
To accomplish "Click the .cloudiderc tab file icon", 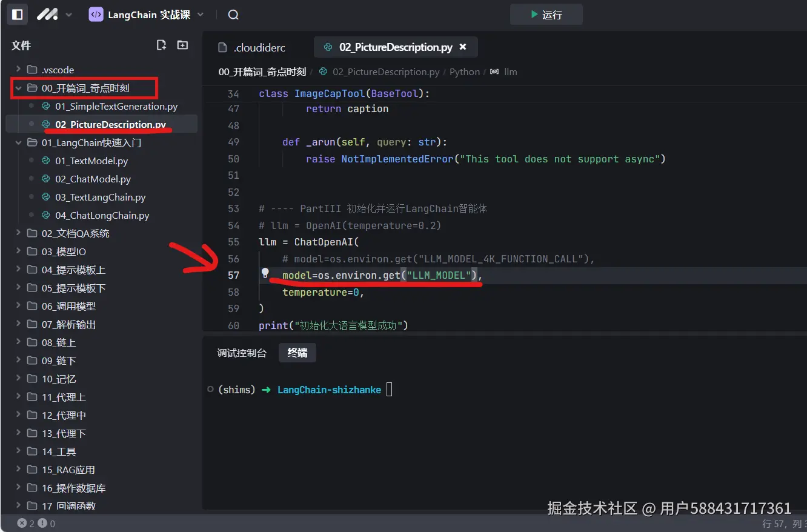I will [x=222, y=47].
